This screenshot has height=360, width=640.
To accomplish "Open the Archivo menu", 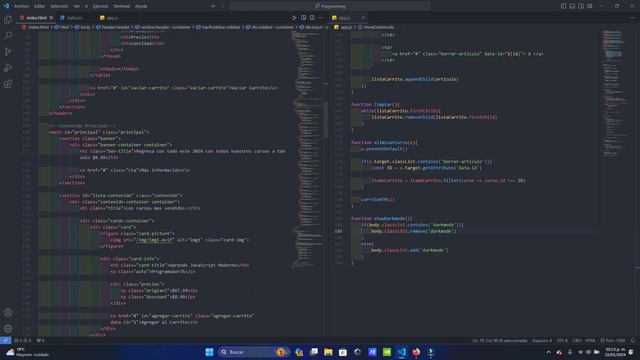I will pyautogui.click(x=21, y=6).
